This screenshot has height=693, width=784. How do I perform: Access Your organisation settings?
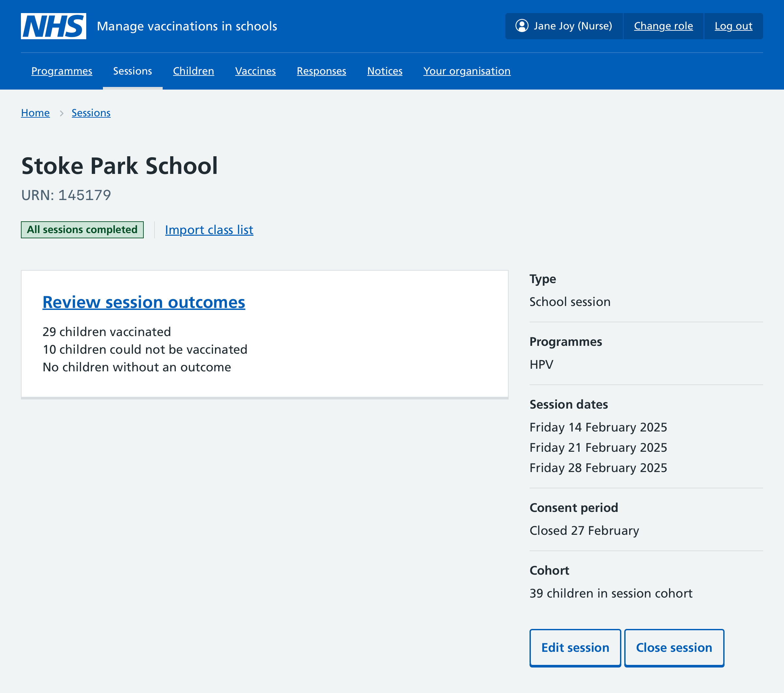[466, 71]
